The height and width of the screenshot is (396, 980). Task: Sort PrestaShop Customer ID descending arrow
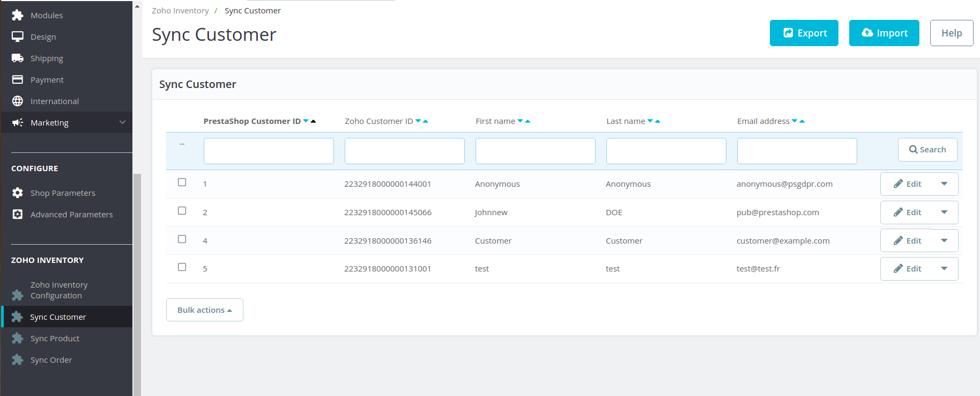click(x=306, y=121)
